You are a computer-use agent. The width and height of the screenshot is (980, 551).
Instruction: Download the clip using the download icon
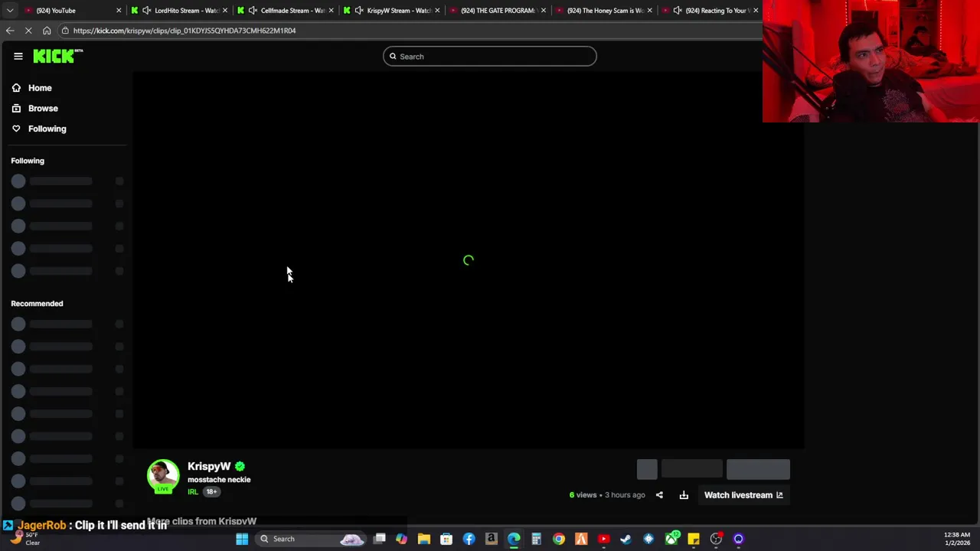click(x=684, y=495)
